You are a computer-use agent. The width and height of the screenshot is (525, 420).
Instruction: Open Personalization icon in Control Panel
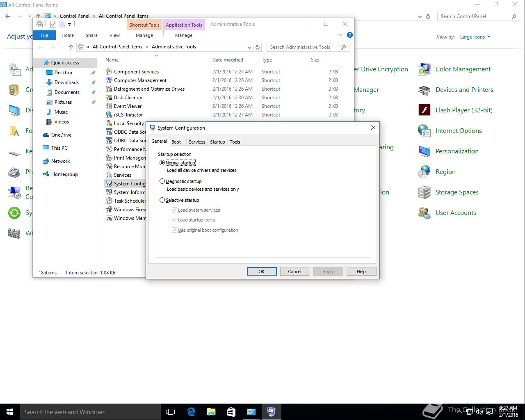pos(424,151)
